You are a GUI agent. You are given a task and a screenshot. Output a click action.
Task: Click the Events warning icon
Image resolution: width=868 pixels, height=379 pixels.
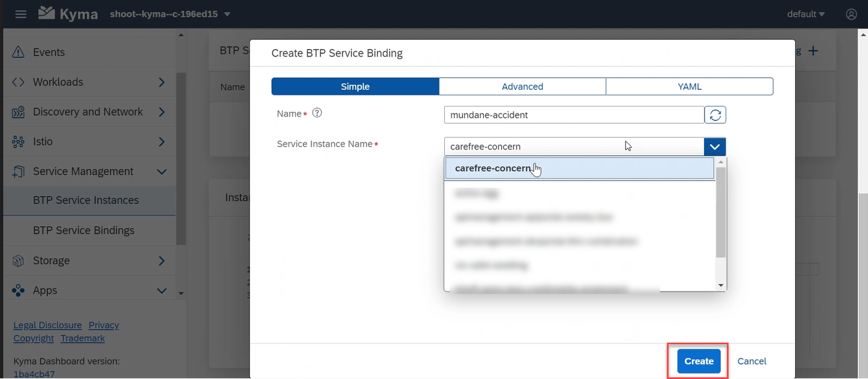tap(18, 52)
